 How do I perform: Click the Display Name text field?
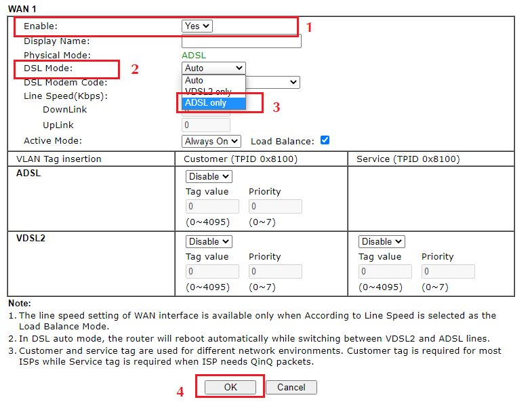pyautogui.click(x=241, y=41)
